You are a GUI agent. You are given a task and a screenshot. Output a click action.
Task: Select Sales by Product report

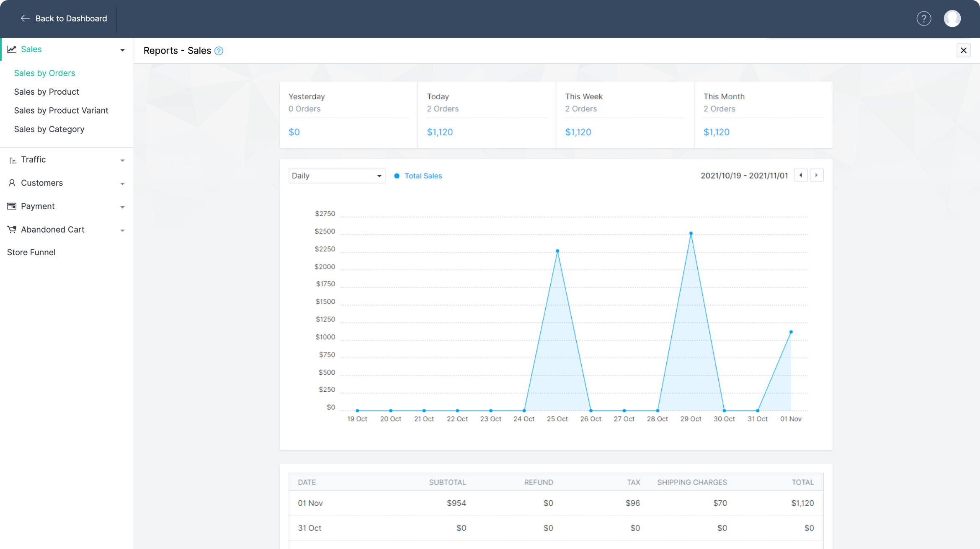pos(46,92)
